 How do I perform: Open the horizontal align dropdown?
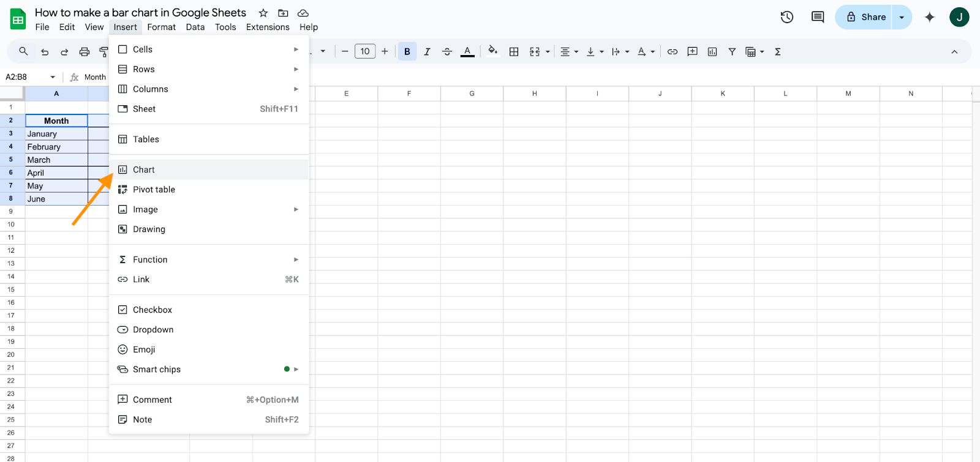coord(569,52)
